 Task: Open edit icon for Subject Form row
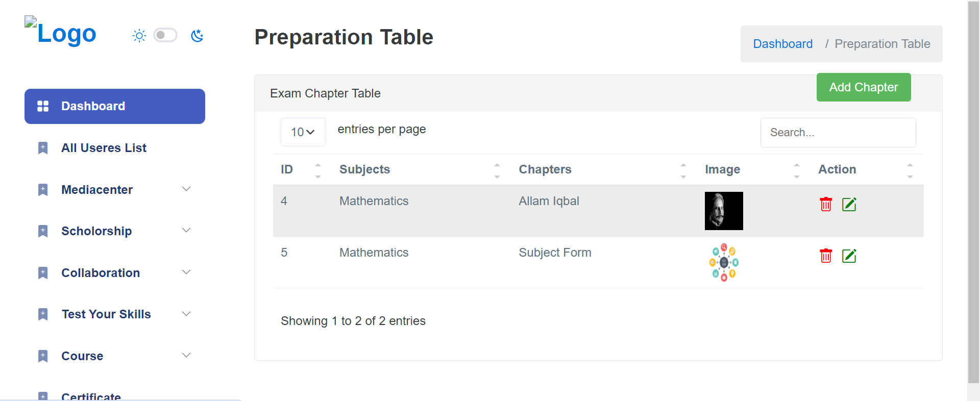point(849,256)
